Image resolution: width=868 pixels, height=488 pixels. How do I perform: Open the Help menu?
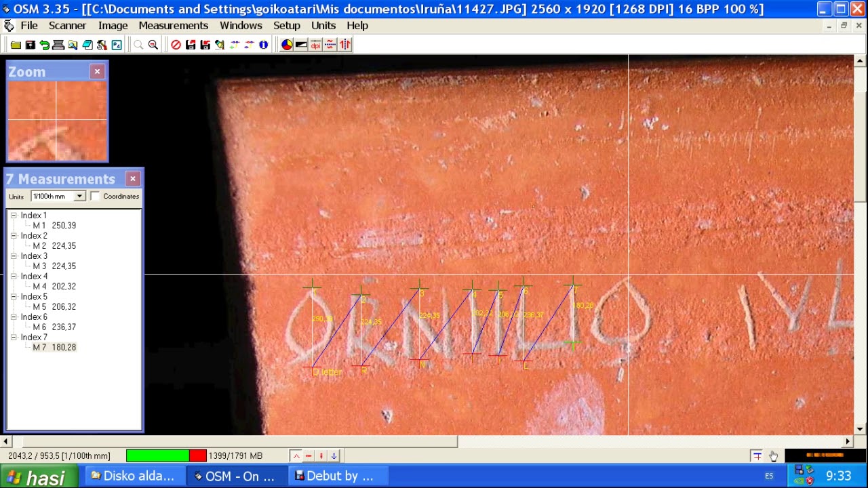tap(357, 26)
